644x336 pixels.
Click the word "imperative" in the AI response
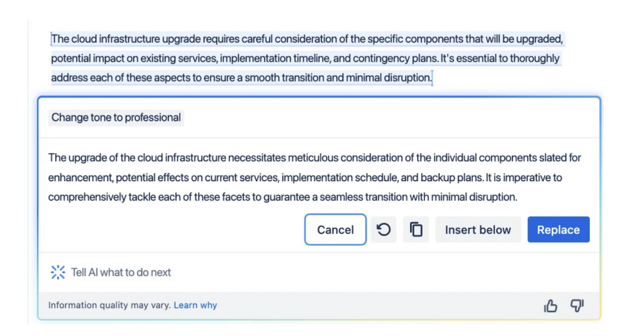pyautogui.click(x=535, y=177)
